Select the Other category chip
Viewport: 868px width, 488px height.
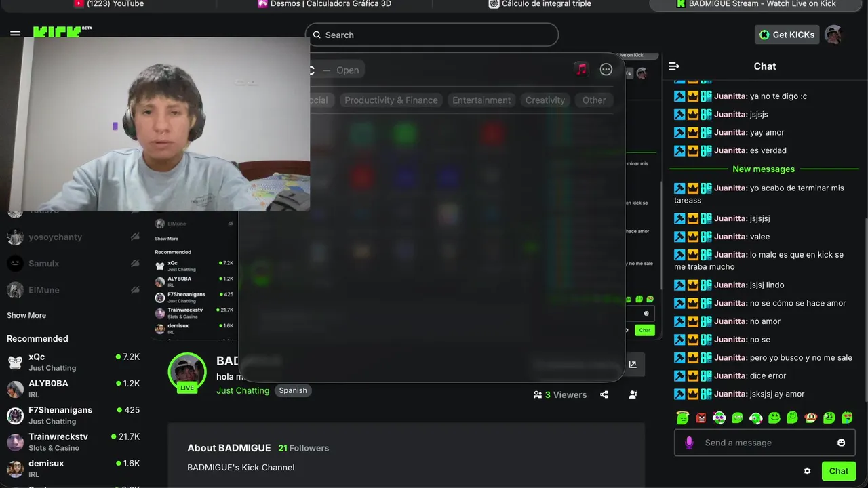[594, 100]
